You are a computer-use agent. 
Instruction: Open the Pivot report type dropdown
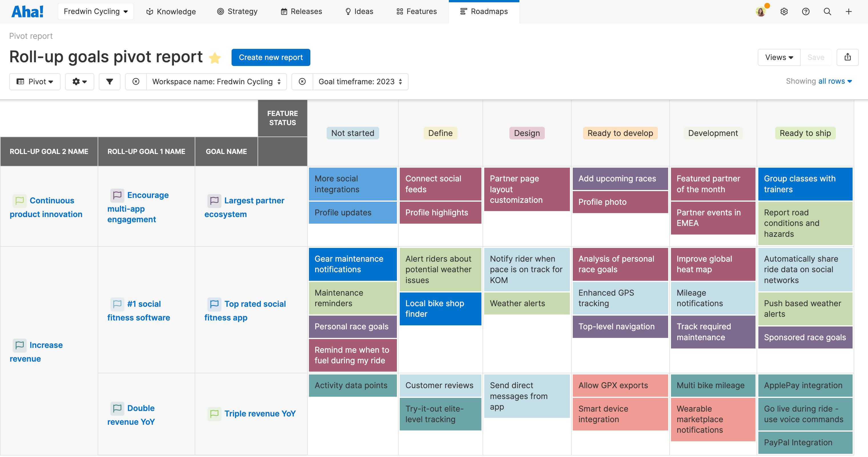[x=35, y=82]
